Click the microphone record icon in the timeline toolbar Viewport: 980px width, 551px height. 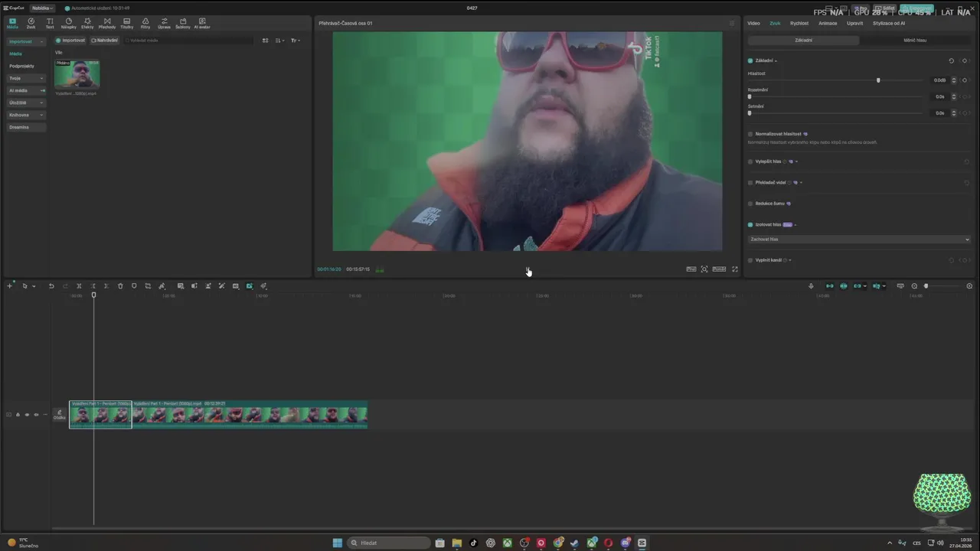click(x=811, y=286)
